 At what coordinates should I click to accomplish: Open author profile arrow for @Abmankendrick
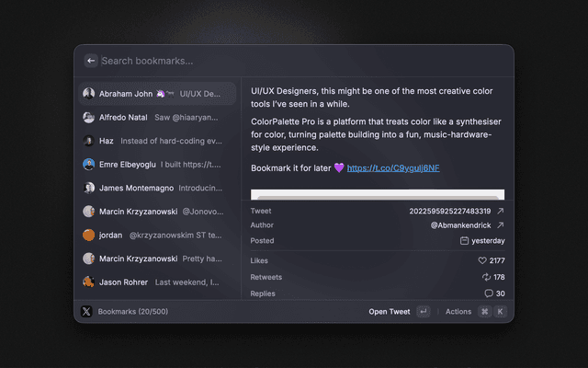tap(500, 224)
